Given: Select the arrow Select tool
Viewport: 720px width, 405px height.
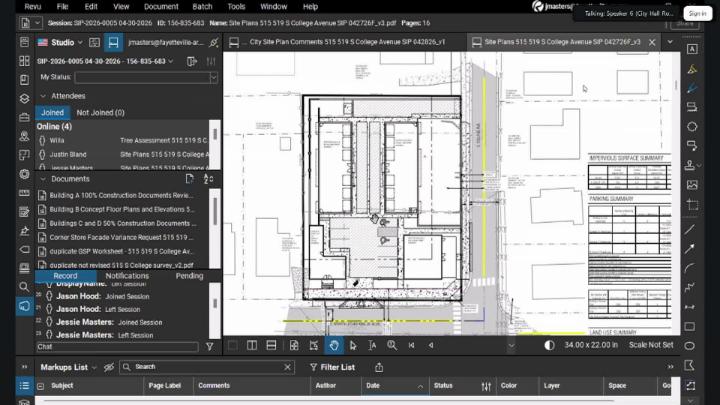Looking at the screenshot, I should coord(353,345).
